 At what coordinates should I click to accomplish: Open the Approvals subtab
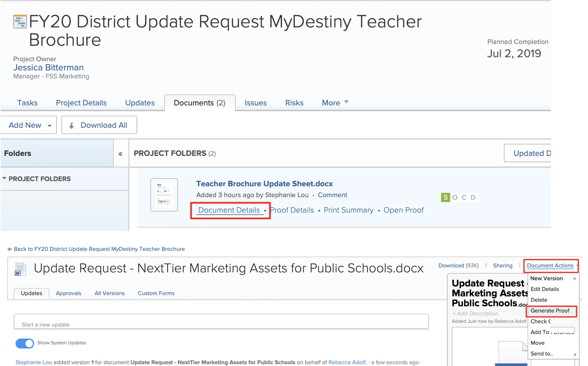coord(68,293)
